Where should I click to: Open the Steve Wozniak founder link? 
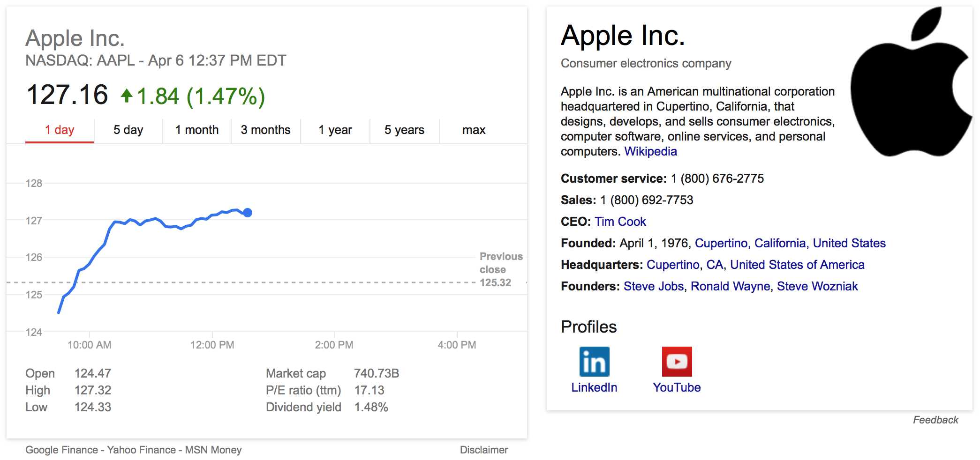pos(817,286)
